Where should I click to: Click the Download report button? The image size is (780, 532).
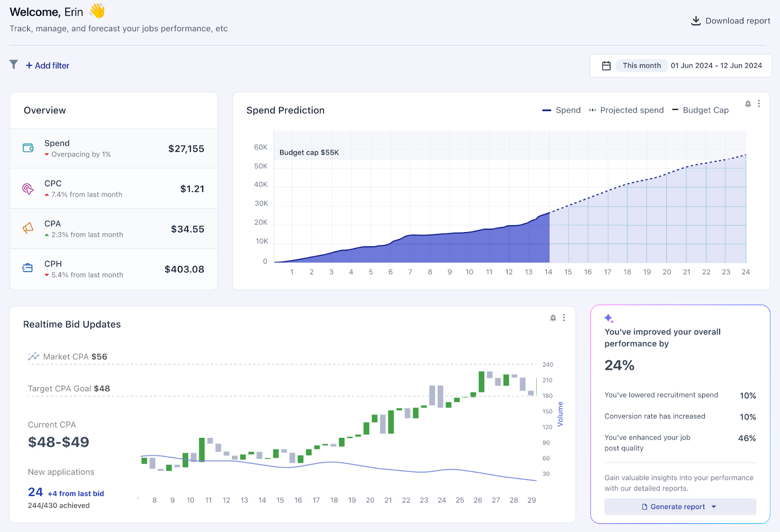click(731, 21)
